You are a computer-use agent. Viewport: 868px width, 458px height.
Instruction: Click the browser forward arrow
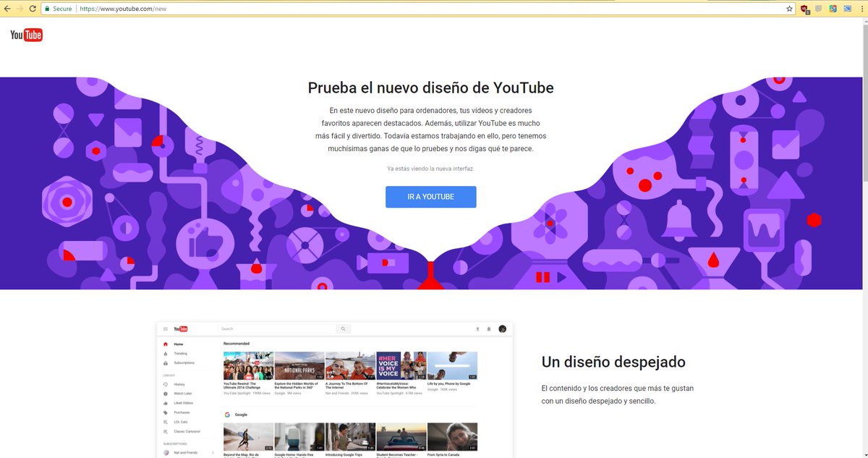point(20,9)
